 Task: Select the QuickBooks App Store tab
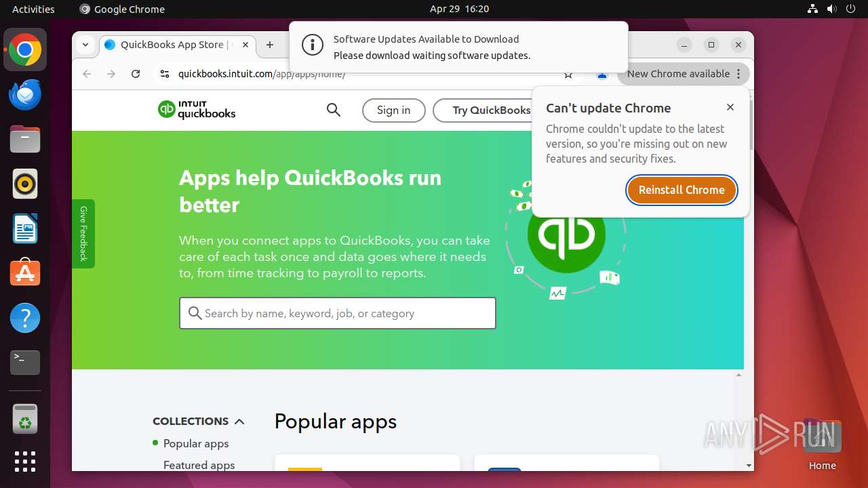(x=178, y=45)
